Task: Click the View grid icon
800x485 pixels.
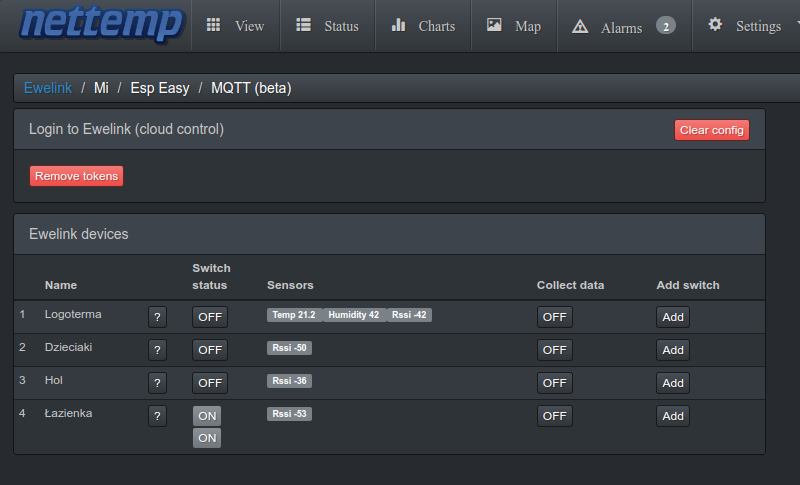Action: pyautogui.click(x=213, y=25)
